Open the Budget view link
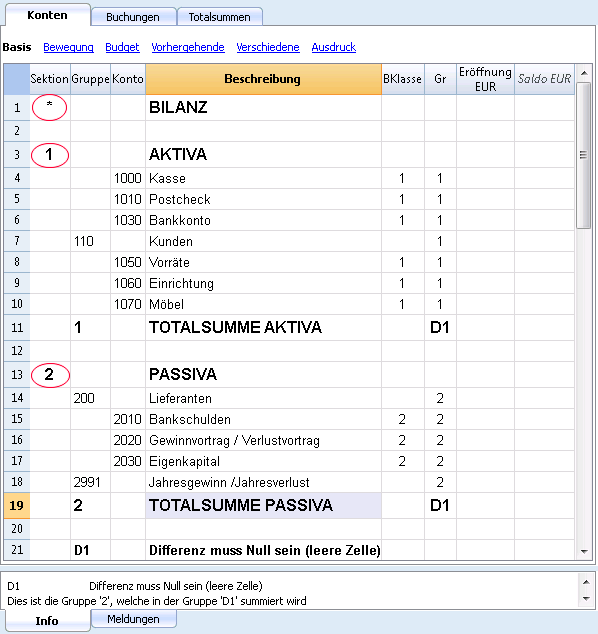This screenshot has width=598, height=634. 122,47
